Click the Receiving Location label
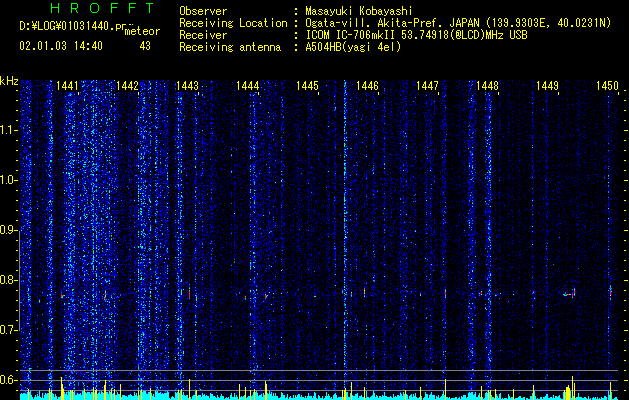Image resolution: width=629 pixels, height=400 pixels. tap(233, 23)
